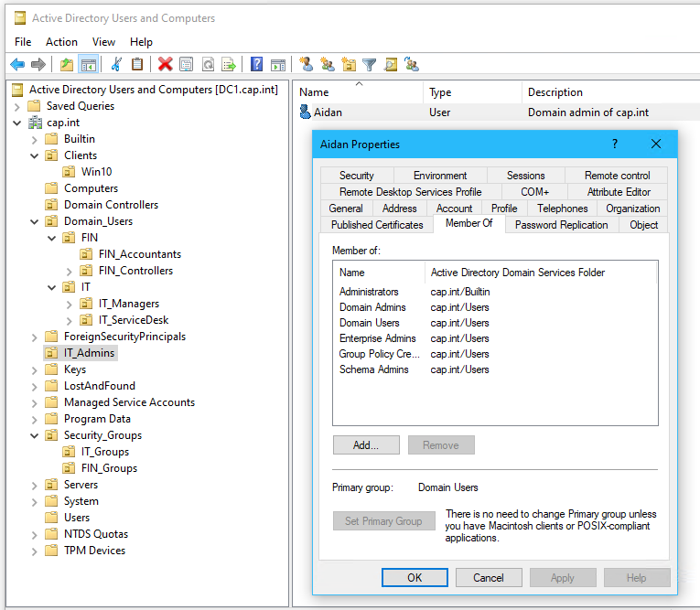Click the Forward arrow toolbar icon
Viewport: 700px width, 610px height.
38,65
